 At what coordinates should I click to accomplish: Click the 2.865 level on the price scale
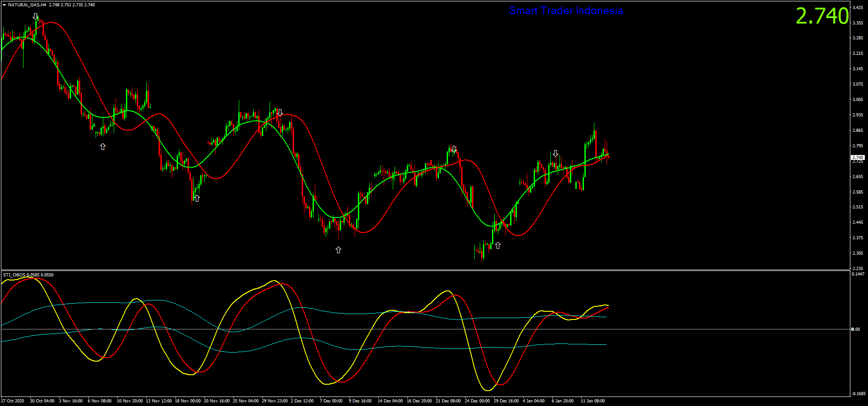[857, 130]
